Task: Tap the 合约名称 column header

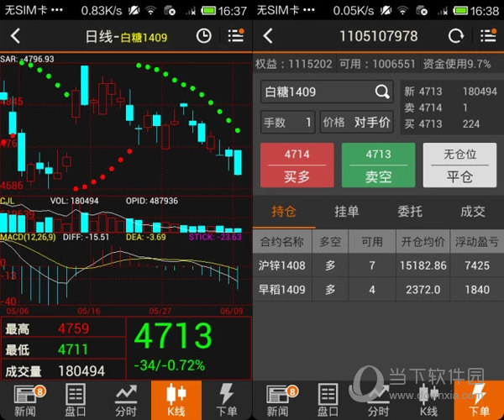Action: [282, 241]
